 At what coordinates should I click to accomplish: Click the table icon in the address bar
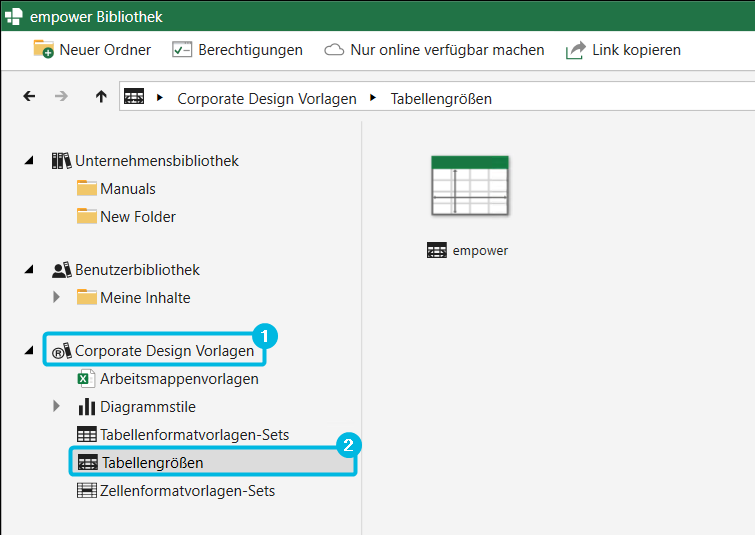tap(134, 96)
